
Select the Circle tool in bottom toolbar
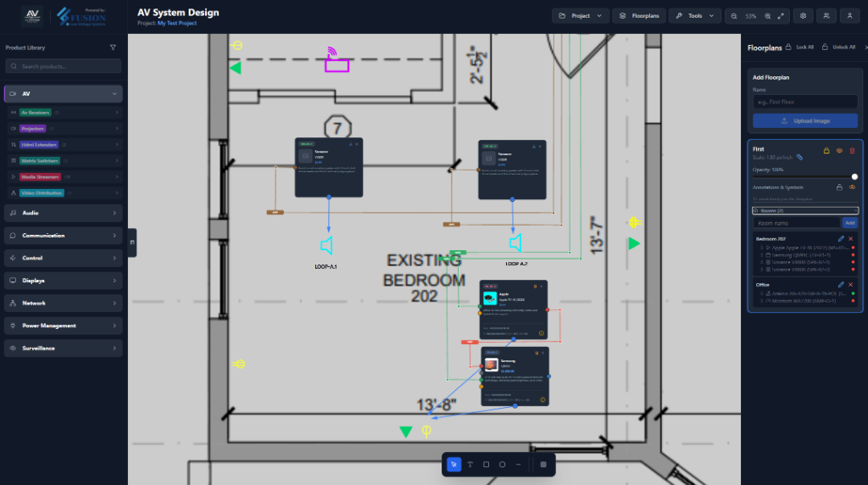coord(502,465)
